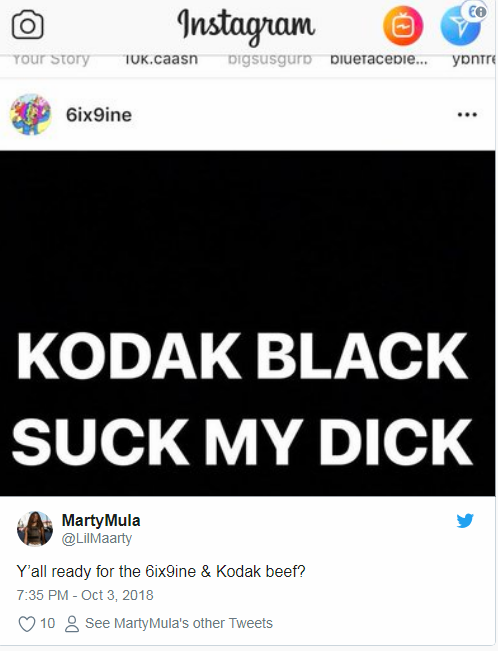Open the three-dot post options menu

tap(467, 115)
